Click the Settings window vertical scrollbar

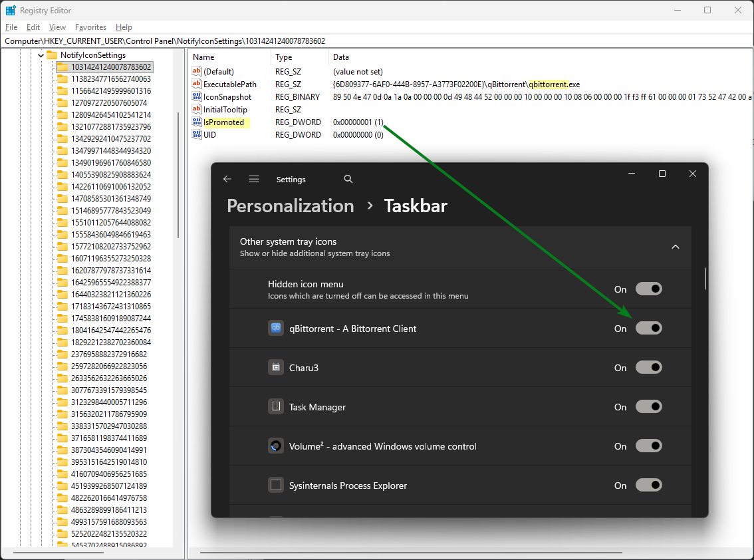click(x=705, y=279)
